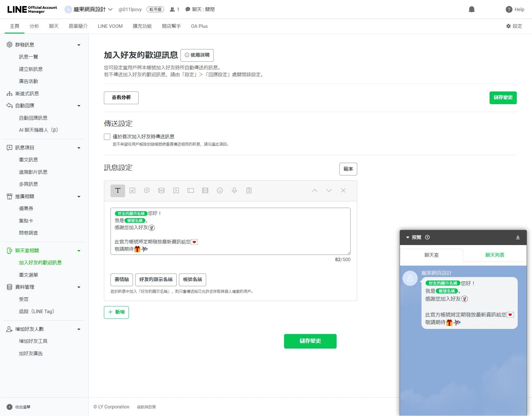Collapse 群發訊息 section
The image size is (532, 416).
(79, 45)
